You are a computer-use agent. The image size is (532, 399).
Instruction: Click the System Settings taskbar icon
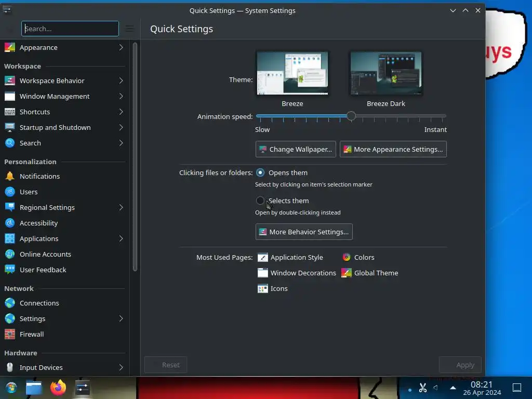pos(82,388)
